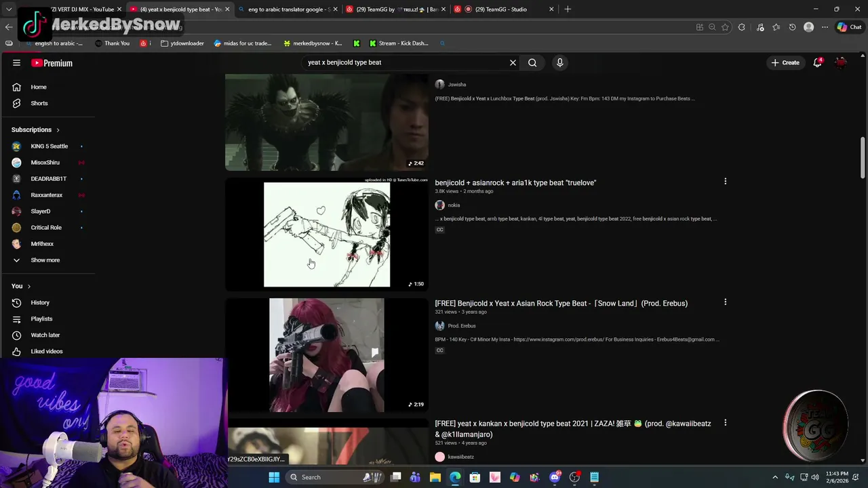This screenshot has height=488, width=868.
Task: Open Microsoft Store from the taskbar
Action: [475, 477]
